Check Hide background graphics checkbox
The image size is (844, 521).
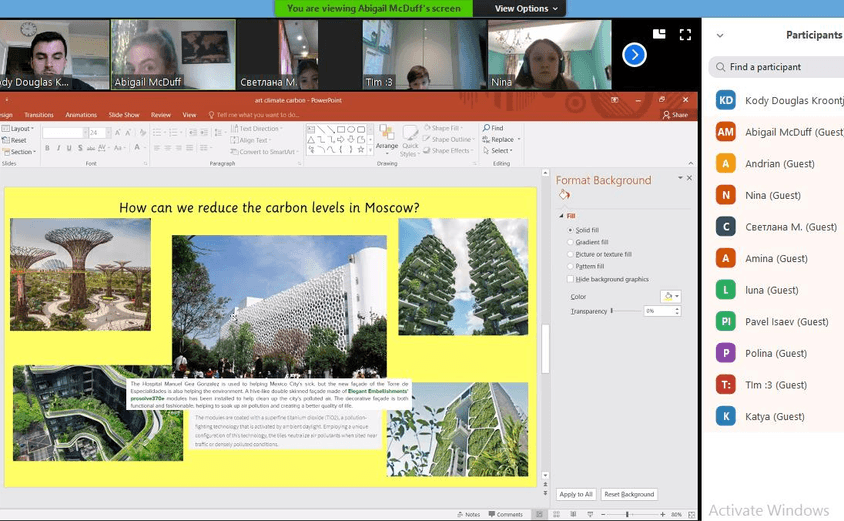[571, 279]
